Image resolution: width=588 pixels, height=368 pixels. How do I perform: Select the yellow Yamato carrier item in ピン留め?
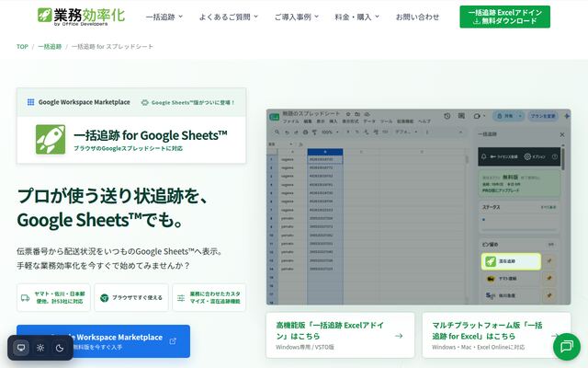tap(511, 279)
